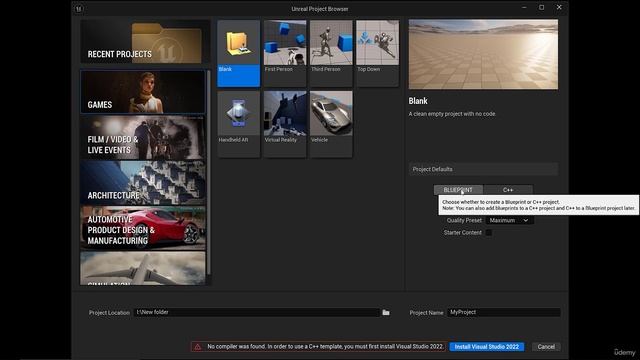Pick the Third Person template
This screenshot has width=640, height=360.
pos(331,53)
